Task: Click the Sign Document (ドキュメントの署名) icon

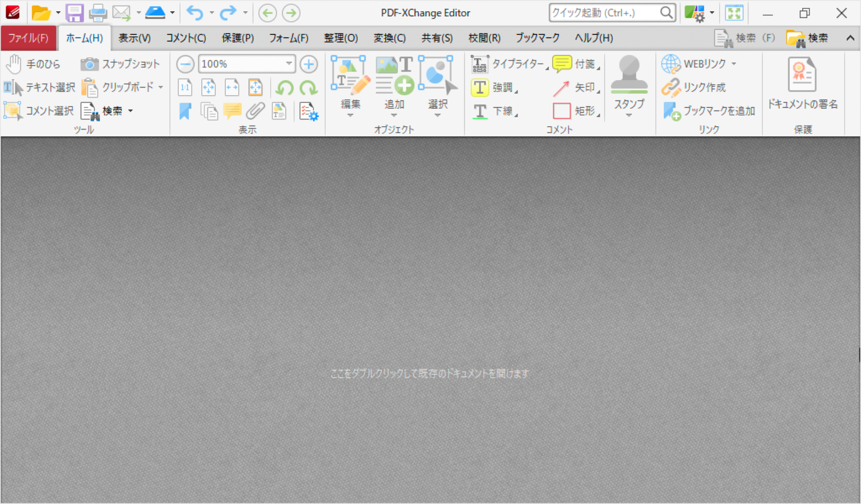Action: tap(802, 84)
